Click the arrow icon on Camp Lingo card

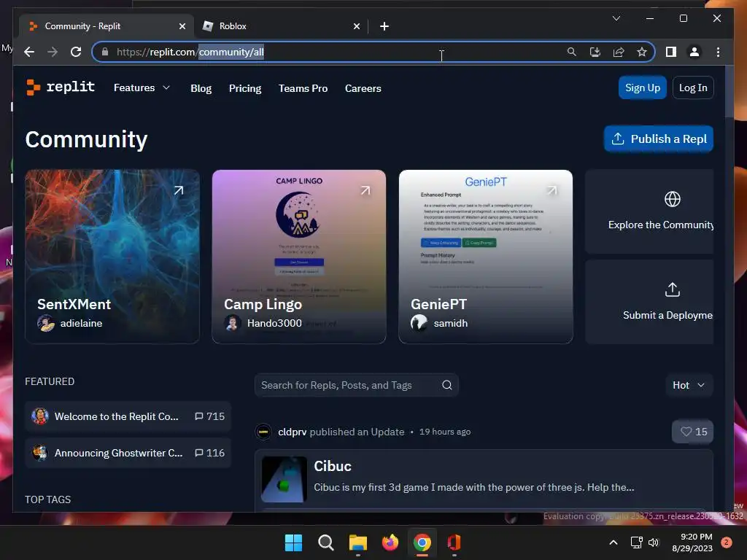[365, 190]
